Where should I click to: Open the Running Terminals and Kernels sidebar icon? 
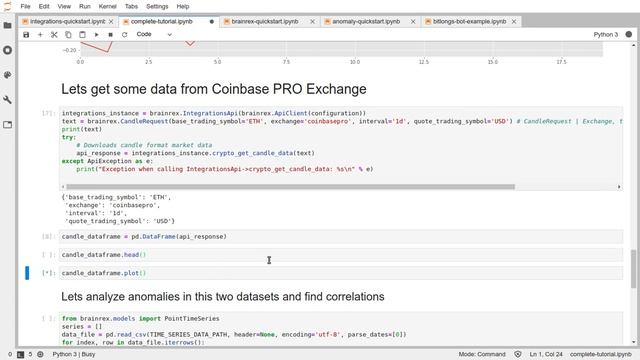[x=7, y=50]
